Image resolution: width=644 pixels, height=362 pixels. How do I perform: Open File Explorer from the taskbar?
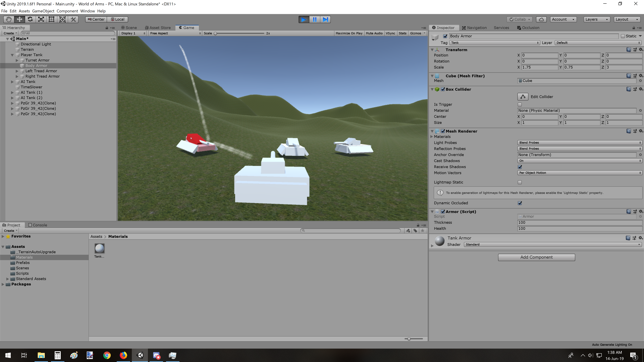coord(41,355)
